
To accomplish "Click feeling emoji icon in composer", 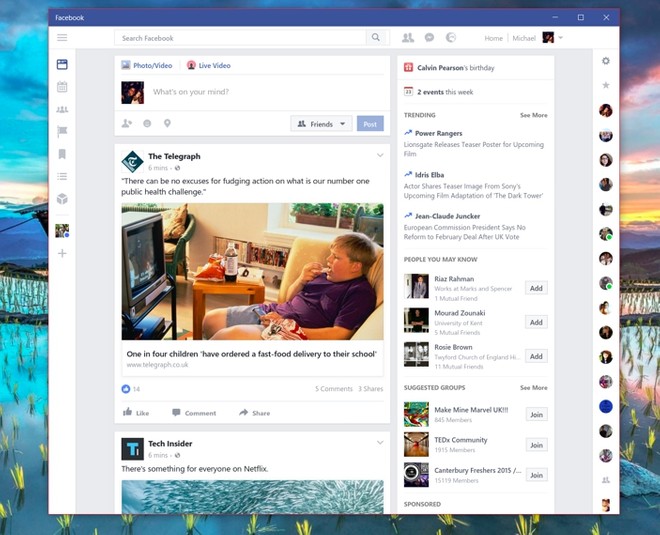I will [x=147, y=123].
